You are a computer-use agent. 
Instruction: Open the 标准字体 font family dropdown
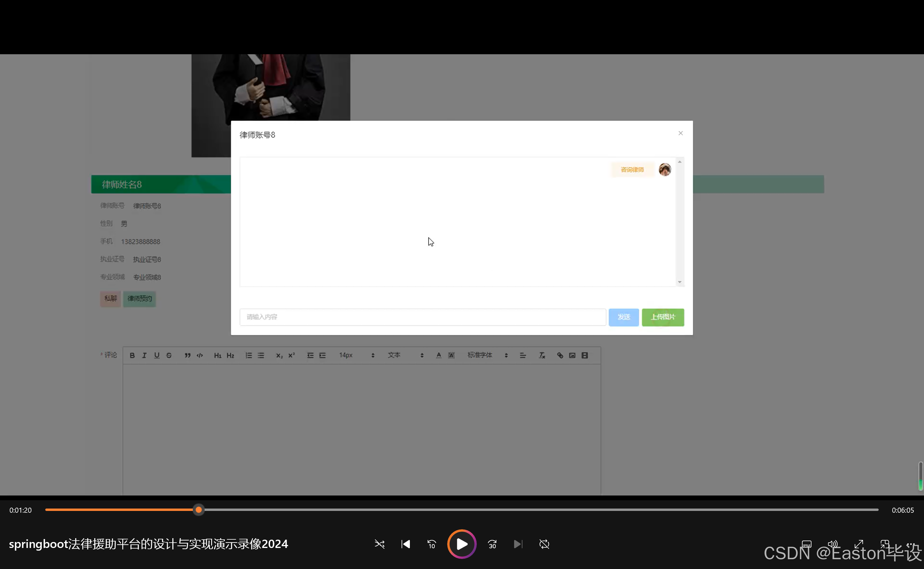[x=487, y=355]
